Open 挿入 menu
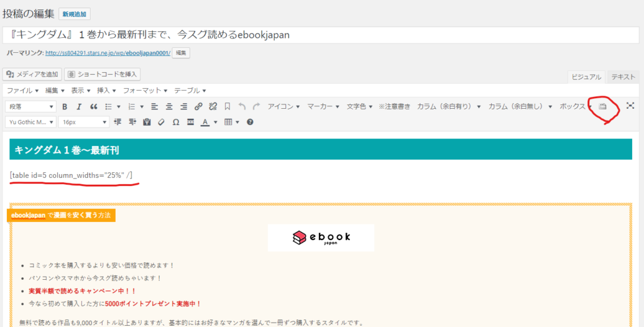 [x=106, y=91]
